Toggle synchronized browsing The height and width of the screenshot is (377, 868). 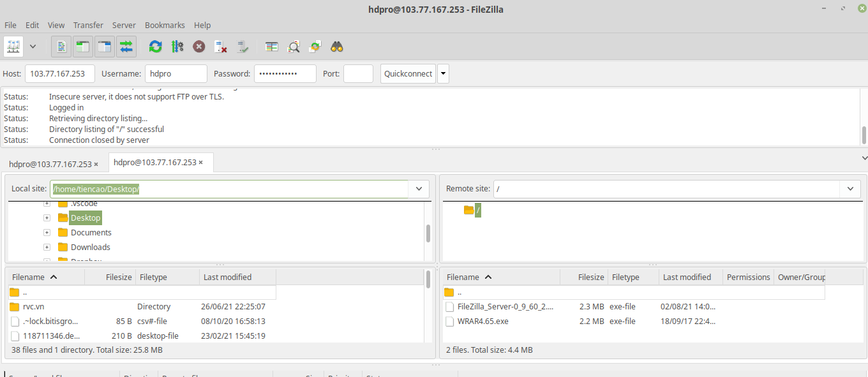315,47
